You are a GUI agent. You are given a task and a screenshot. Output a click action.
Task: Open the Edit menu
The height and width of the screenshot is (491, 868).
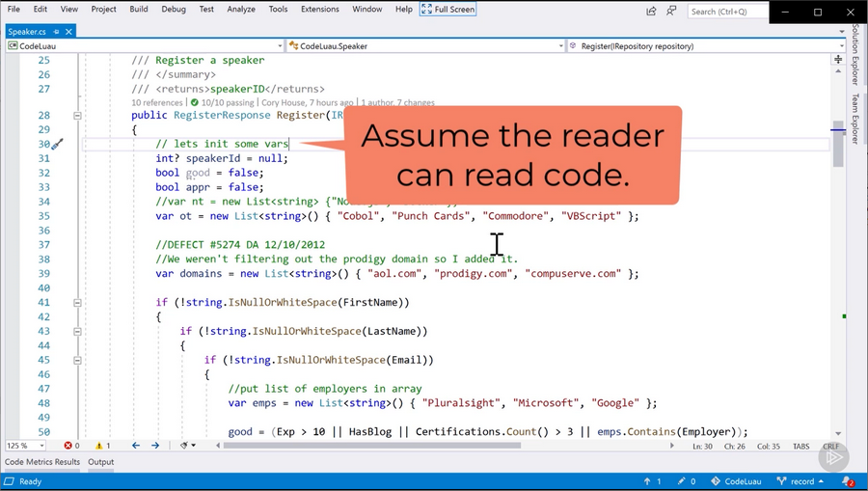coord(40,10)
